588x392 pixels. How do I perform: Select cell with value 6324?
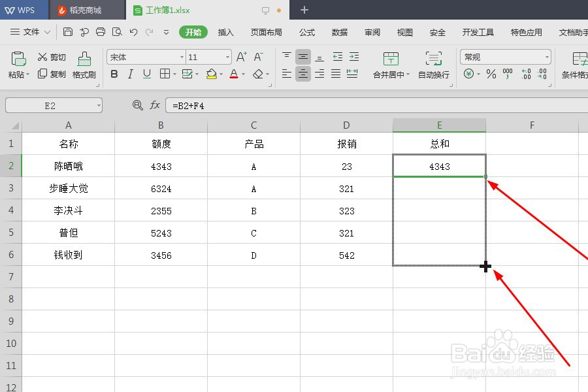[x=161, y=188]
